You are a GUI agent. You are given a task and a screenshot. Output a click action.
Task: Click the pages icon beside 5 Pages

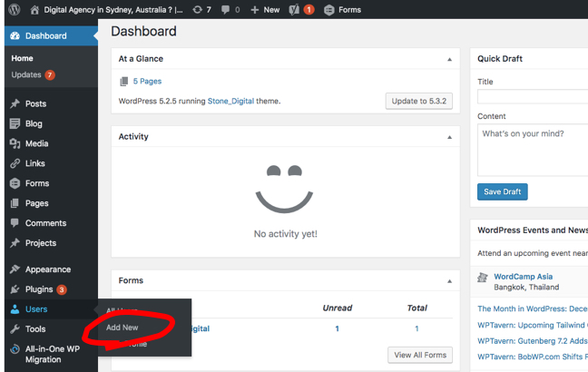click(x=123, y=82)
